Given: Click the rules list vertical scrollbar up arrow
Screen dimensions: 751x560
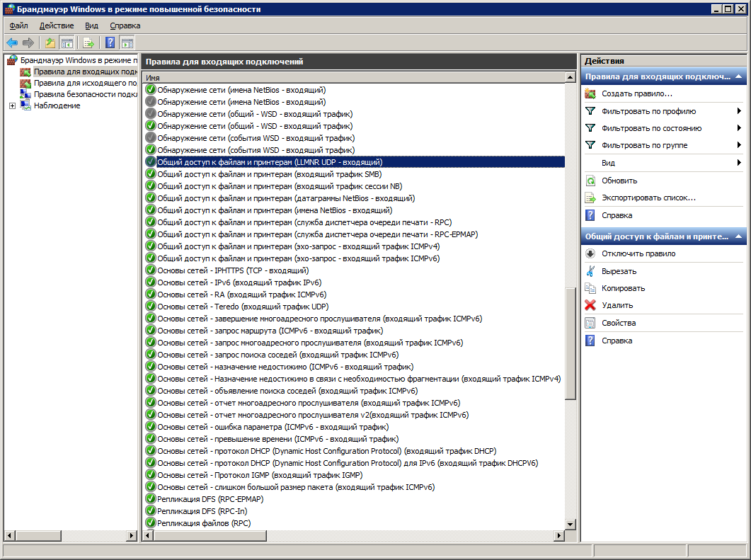Looking at the screenshot, I should 570,77.
